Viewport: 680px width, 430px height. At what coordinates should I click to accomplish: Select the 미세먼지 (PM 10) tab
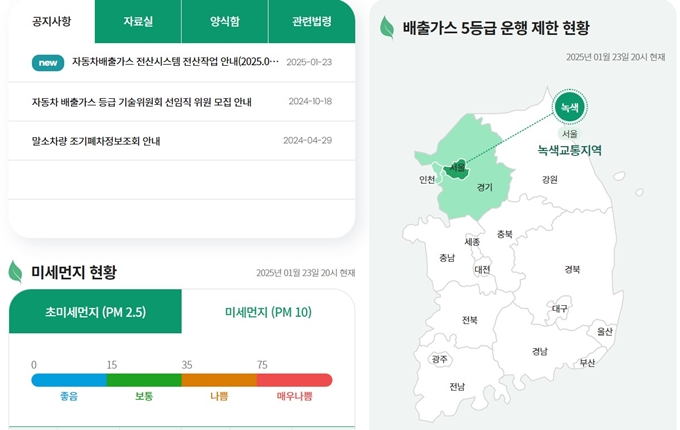click(268, 312)
